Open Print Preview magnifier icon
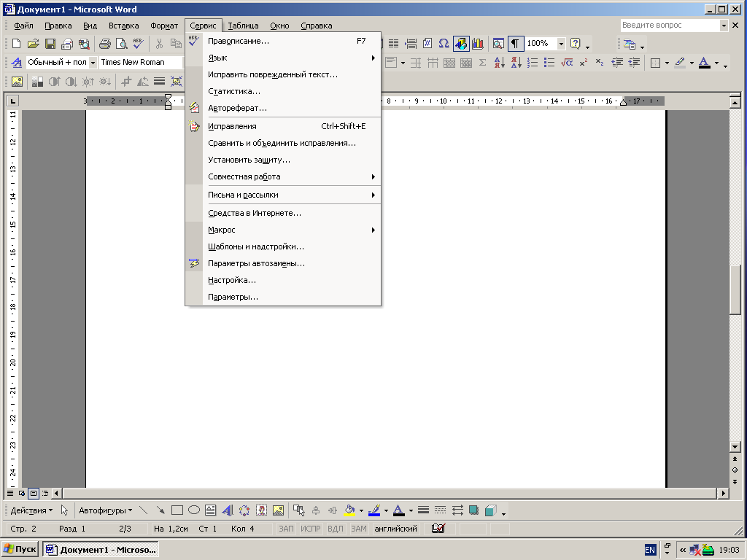Viewport: 747px width, 560px height. point(122,44)
